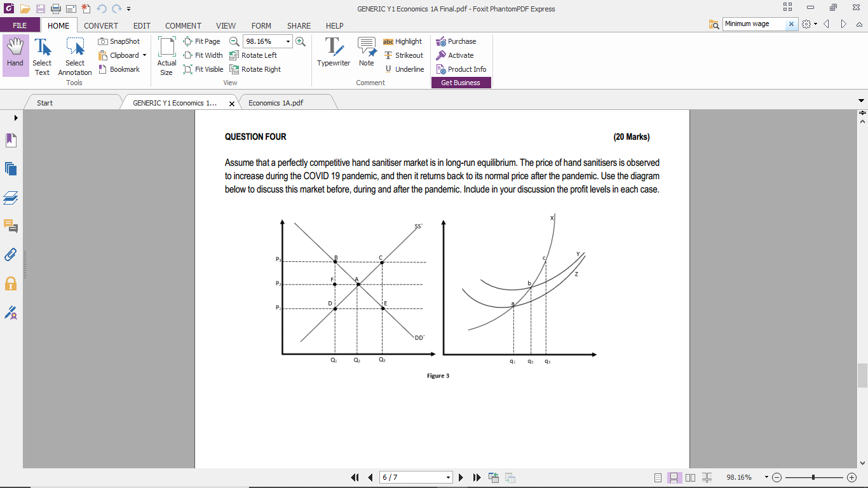Viewport: 868px width, 488px height.
Task: Open the Attachments panel sidebar icon
Action: tap(11, 255)
